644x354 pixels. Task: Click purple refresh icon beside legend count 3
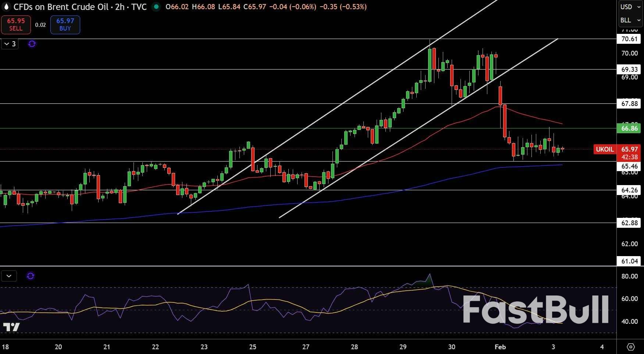click(32, 44)
